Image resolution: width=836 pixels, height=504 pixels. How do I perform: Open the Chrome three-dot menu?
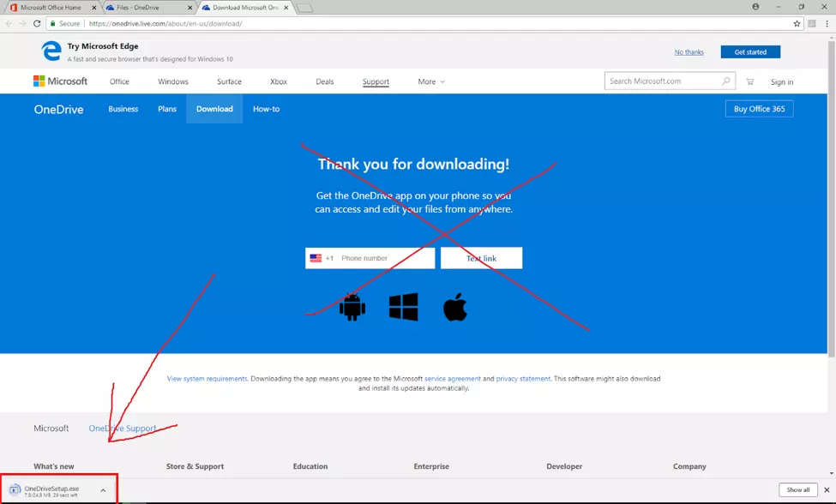tap(827, 23)
